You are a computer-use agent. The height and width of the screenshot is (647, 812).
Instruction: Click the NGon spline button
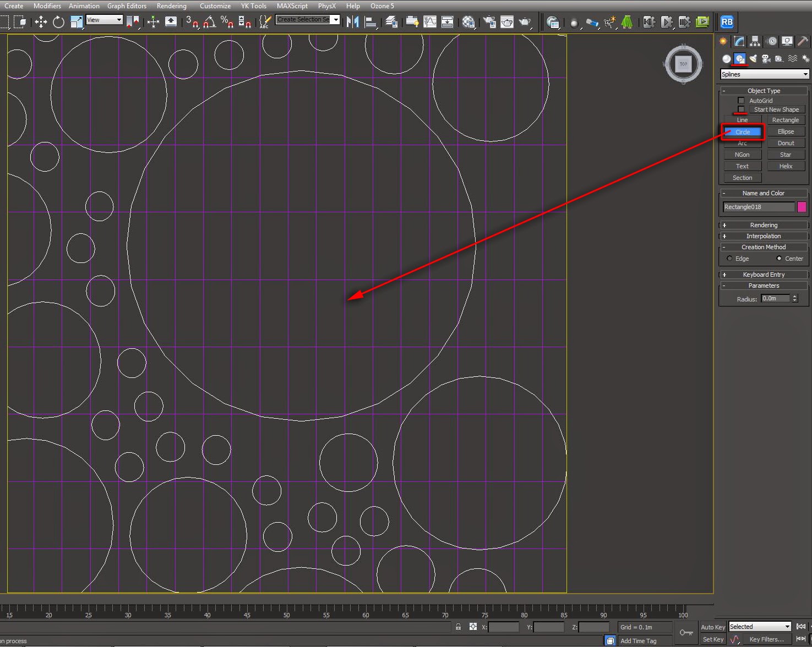click(742, 155)
